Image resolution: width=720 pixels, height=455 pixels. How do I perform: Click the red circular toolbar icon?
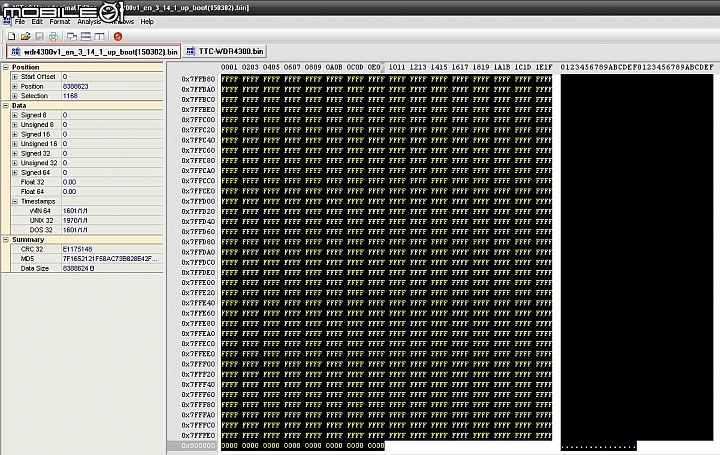coord(118,36)
